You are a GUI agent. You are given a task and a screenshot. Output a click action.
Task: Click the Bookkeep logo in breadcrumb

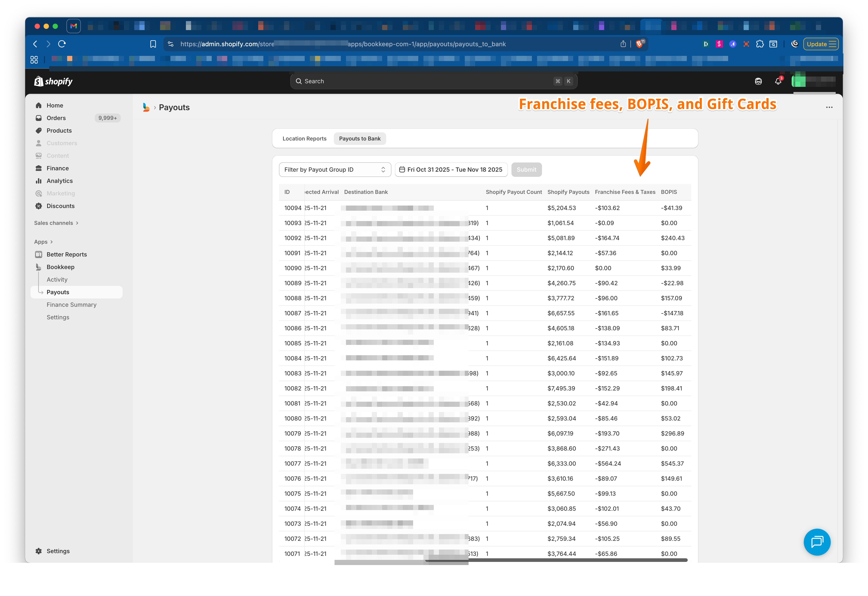(146, 107)
